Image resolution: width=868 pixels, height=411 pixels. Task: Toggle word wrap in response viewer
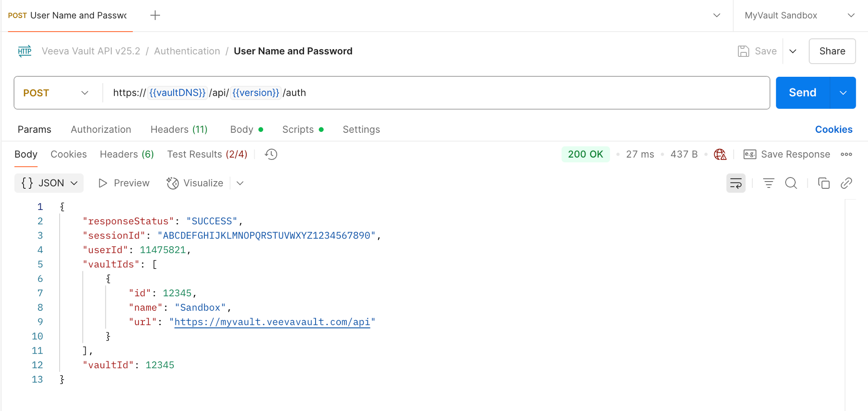tap(736, 183)
